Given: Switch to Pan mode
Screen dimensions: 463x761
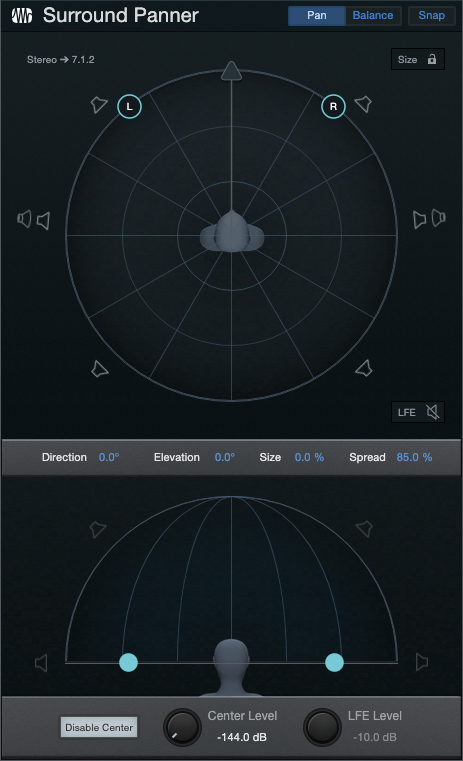Looking at the screenshot, I should coord(316,16).
